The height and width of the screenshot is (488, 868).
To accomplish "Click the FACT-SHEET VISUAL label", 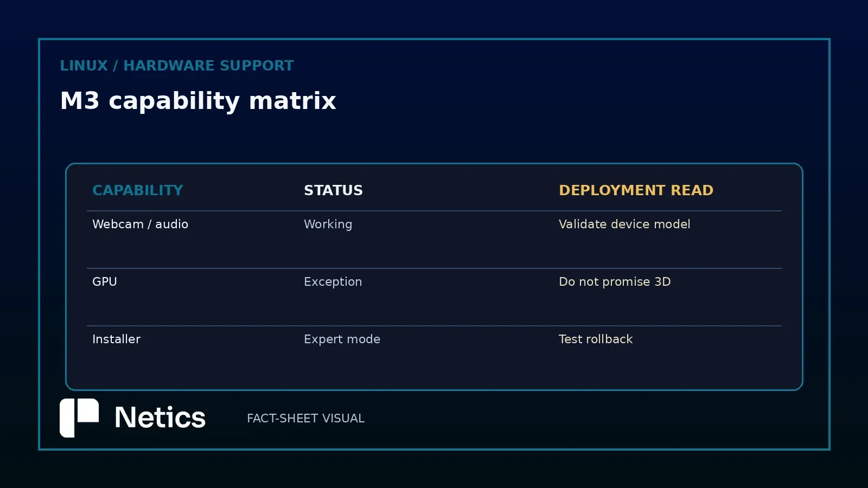I will 305,419.
